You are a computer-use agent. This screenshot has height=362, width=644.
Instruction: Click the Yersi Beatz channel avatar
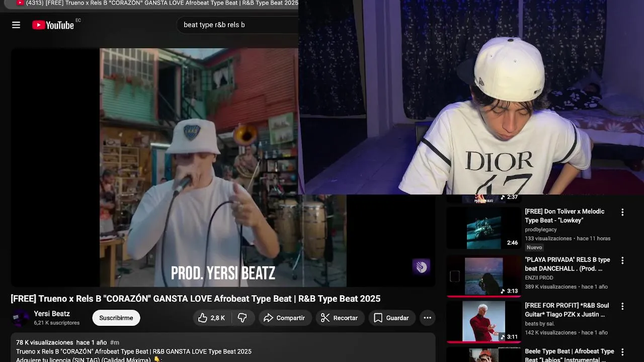(x=21, y=318)
